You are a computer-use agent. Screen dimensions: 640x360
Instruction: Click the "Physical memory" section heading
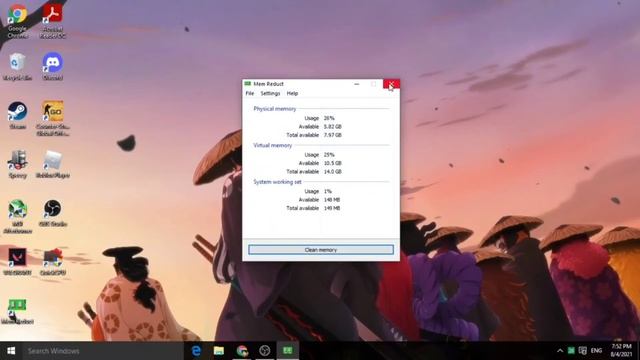(x=275, y=109)
